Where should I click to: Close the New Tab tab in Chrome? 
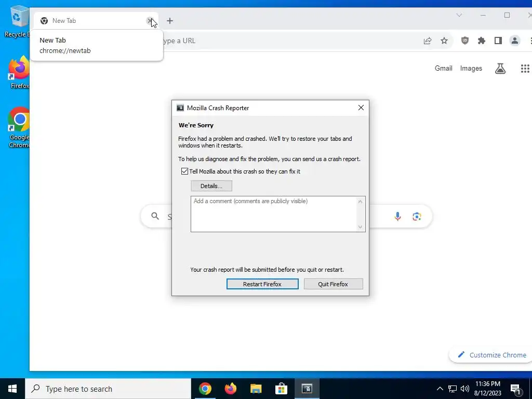150,21
